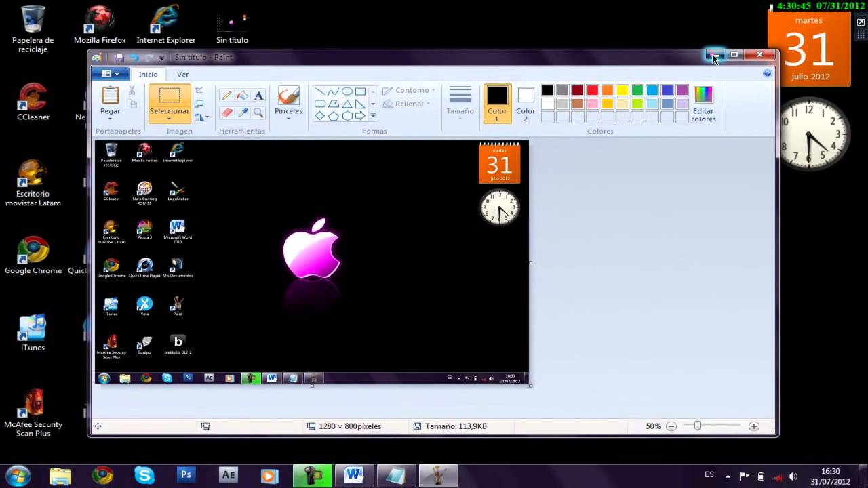Viewport: 868px width, 488px height.
Task: Zoom in with the plus button
Action: tap(753, 426)
